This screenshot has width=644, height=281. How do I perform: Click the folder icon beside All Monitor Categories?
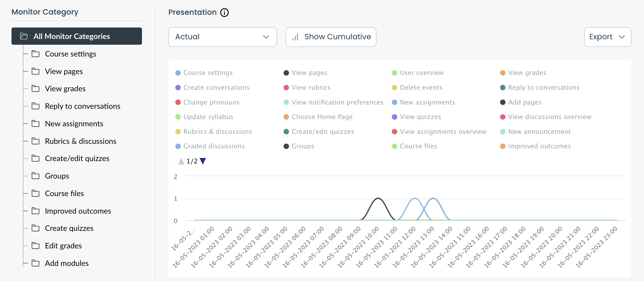point(24,36)
